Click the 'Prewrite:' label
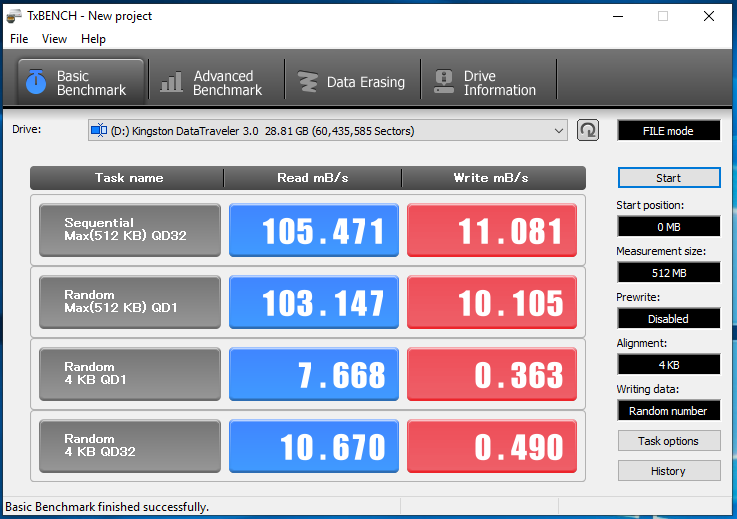This screenshot has width=737, height=519. pos(638,297)
